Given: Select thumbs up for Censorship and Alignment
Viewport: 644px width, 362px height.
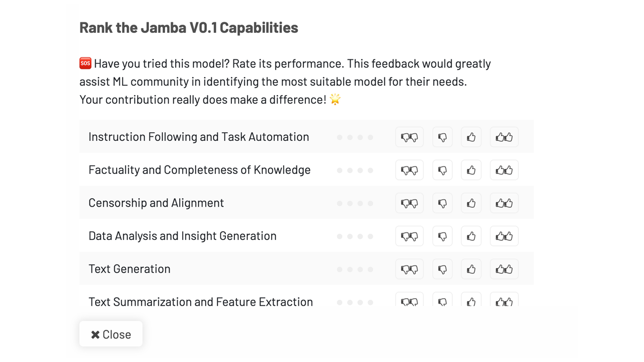Looking at the screenshot, I should click(x=471, y=203).
